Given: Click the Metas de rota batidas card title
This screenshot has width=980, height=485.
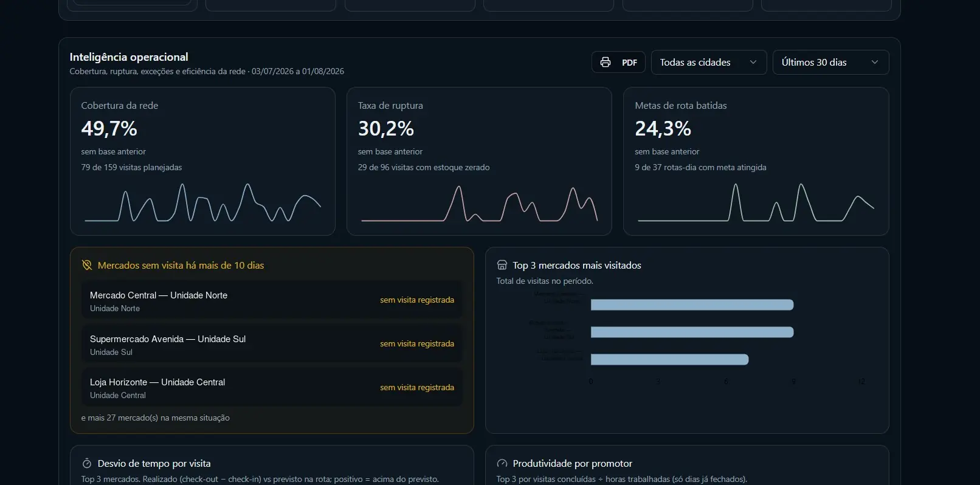Looking at the screenshot, I should point(681,106).
